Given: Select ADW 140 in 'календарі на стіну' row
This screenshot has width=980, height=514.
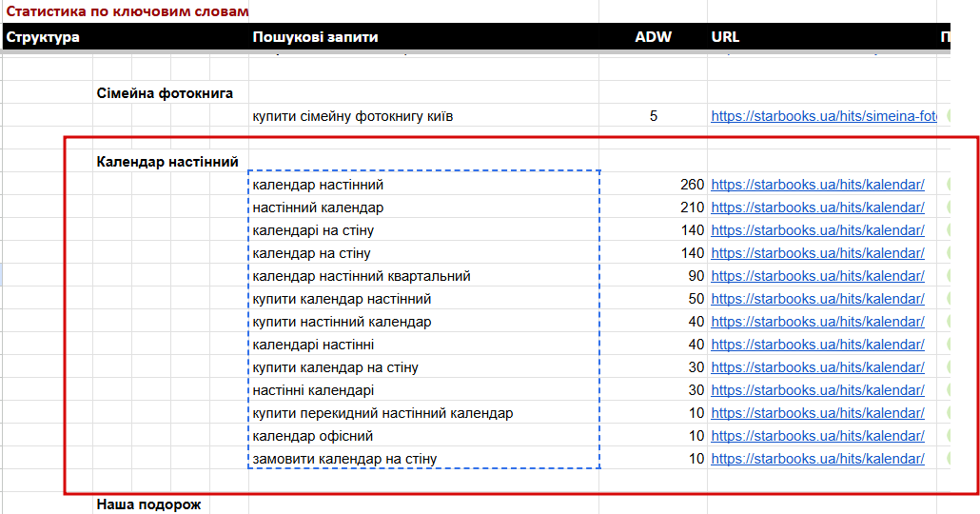Looking at the screenshot, I should click(693, 230).
